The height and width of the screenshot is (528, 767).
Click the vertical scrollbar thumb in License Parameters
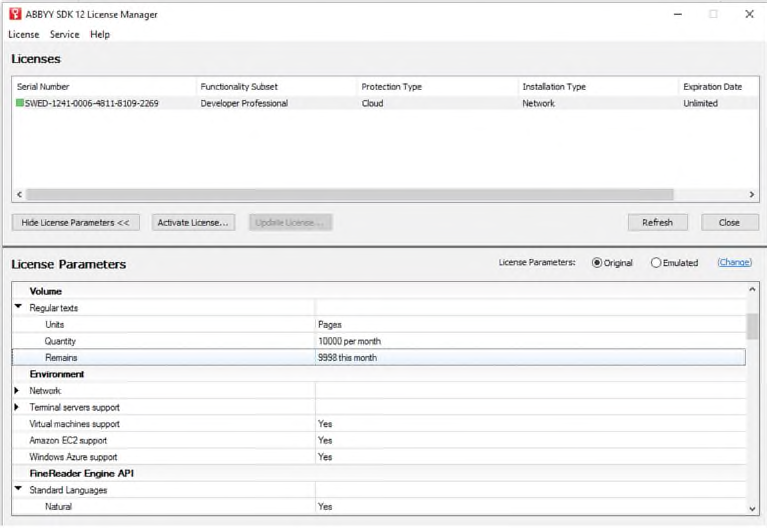click(x=752, y=326)
